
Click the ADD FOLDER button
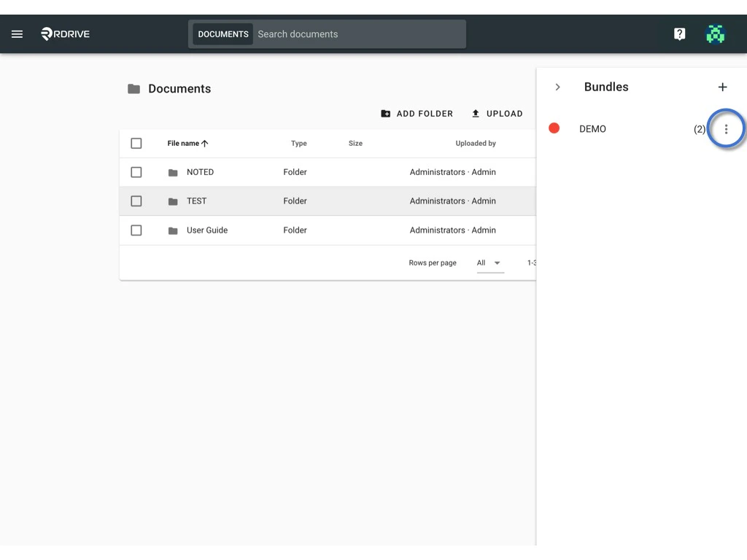coord(417,114)
